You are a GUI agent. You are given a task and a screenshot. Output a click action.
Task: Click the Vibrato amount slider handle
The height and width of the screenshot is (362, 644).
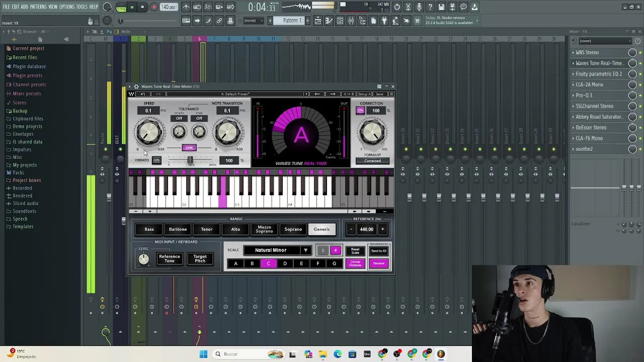(x=190, y=160)
